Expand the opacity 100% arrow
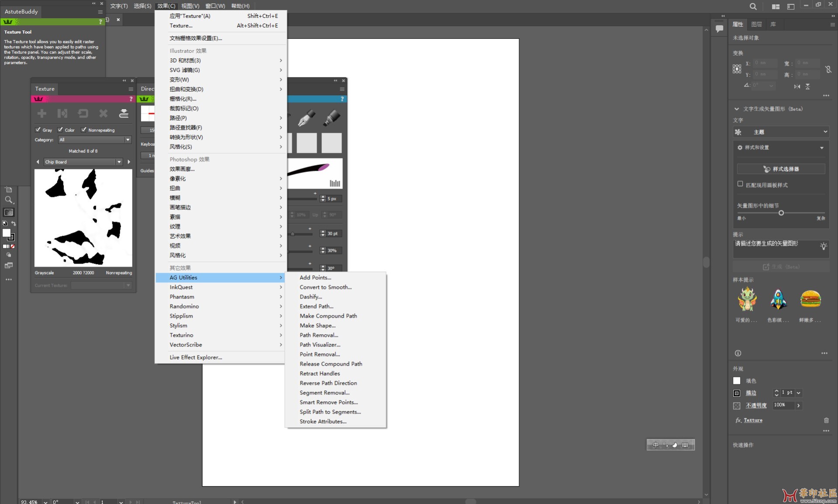The image size is (838, 504). click(x=798, y=405)
